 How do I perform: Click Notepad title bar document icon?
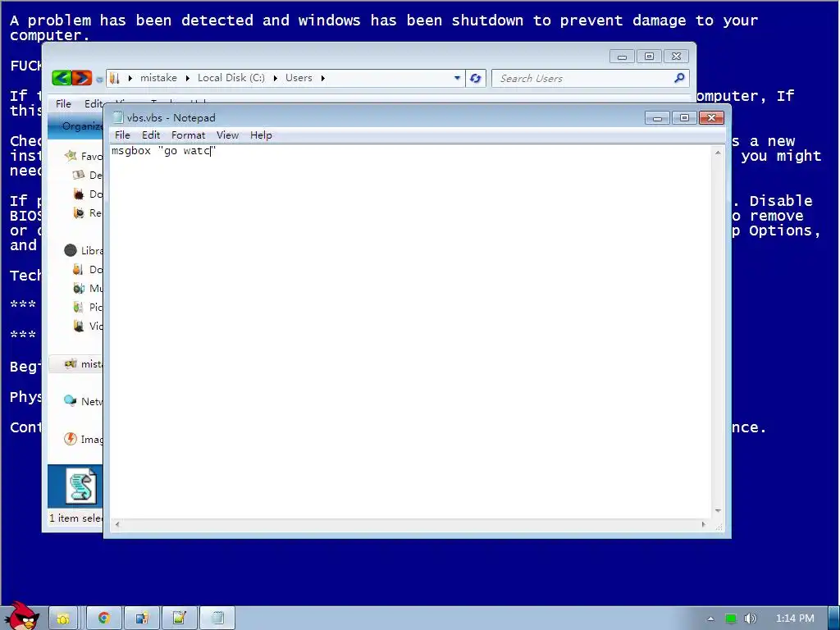point(118,117)
